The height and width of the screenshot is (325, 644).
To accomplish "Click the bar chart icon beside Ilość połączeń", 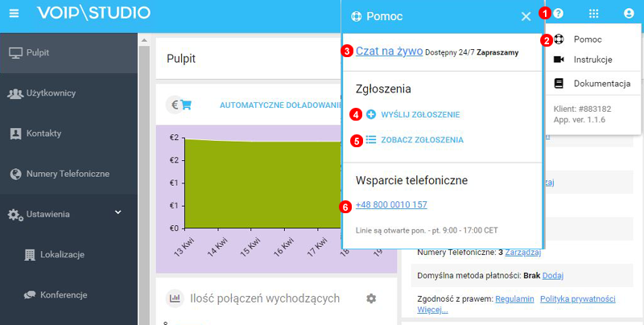I will click(174, 298).
